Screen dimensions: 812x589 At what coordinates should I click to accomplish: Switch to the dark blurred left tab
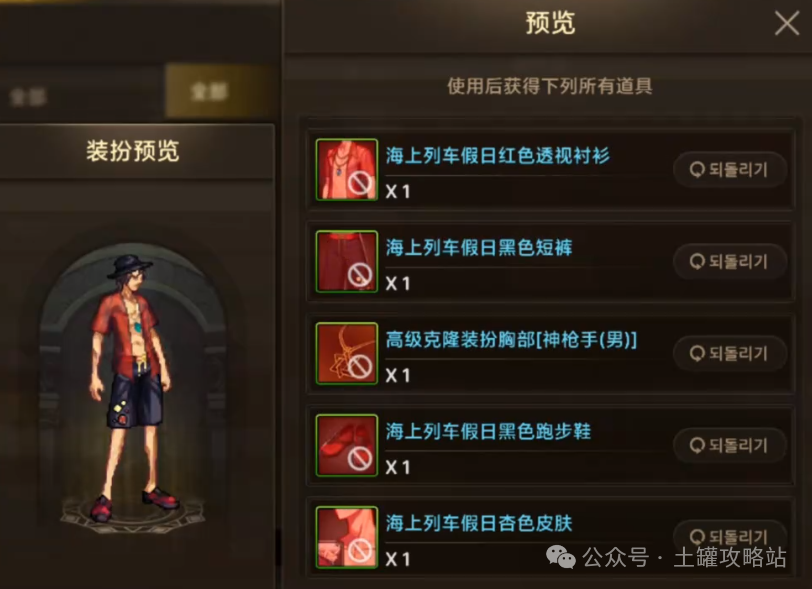[82, 95]
